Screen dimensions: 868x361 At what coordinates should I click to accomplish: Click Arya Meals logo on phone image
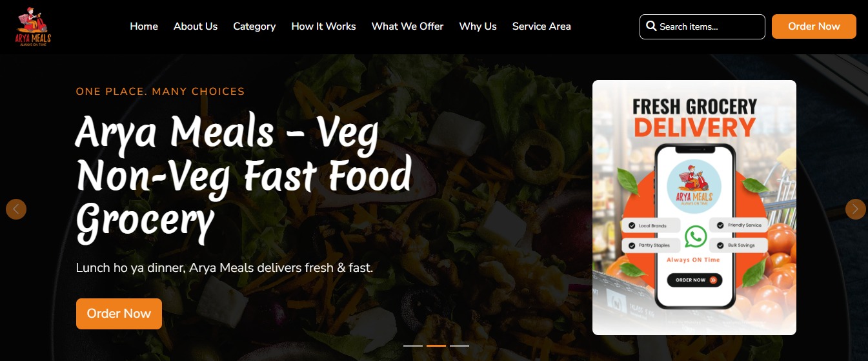pyautogui.click(x=694, y=187)
